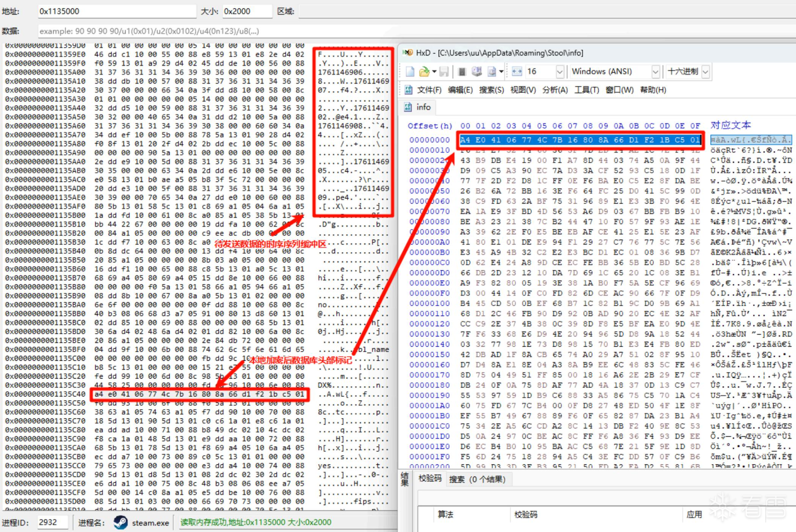Click the Steam icon next to steam.exe
796x532 pixels.
tap(121, 522)
